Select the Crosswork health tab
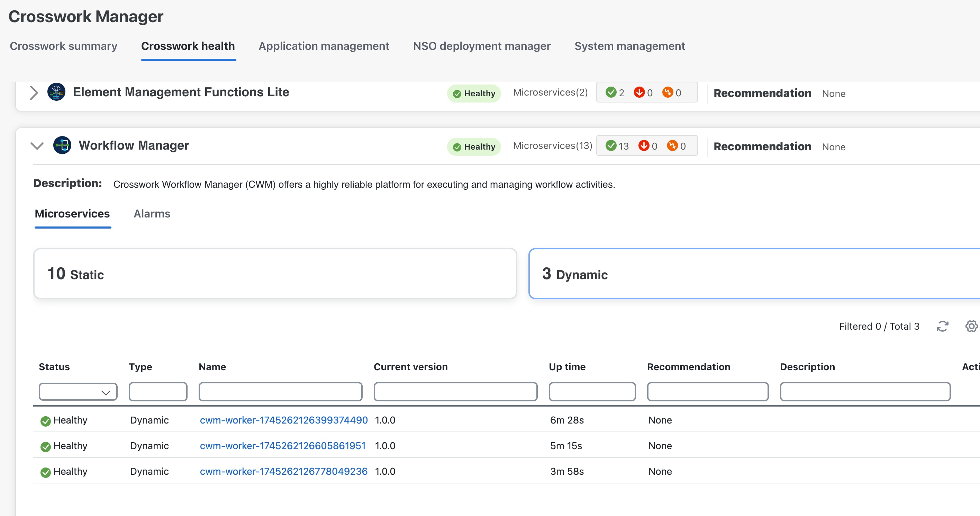980x516 pixels. tap(188, 46)
